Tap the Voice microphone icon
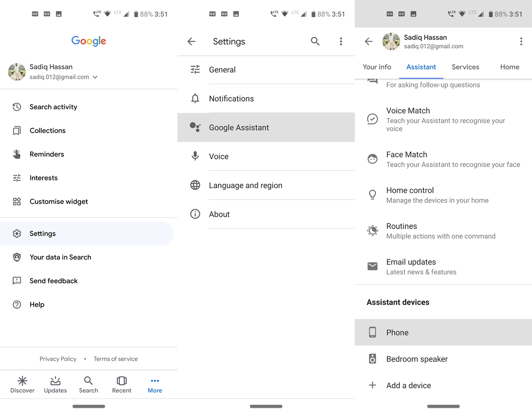This screenshot has height=414, width=532. (195, 156)
